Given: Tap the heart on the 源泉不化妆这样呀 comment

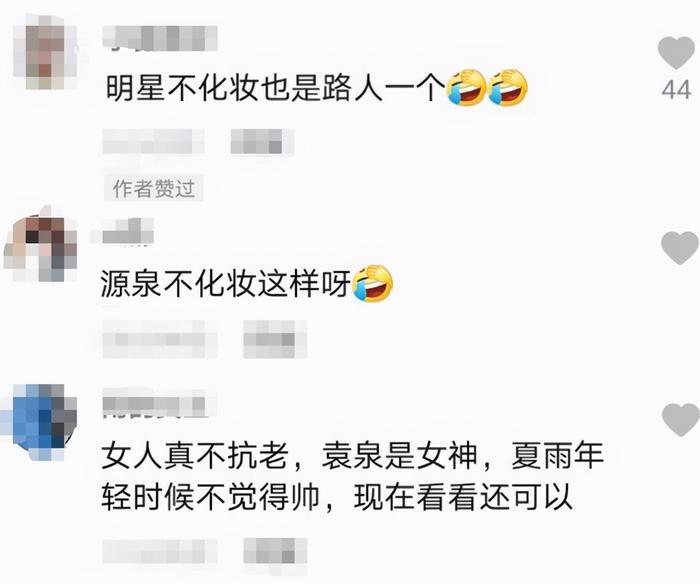Looking at the screenshot, I should 680,248.
